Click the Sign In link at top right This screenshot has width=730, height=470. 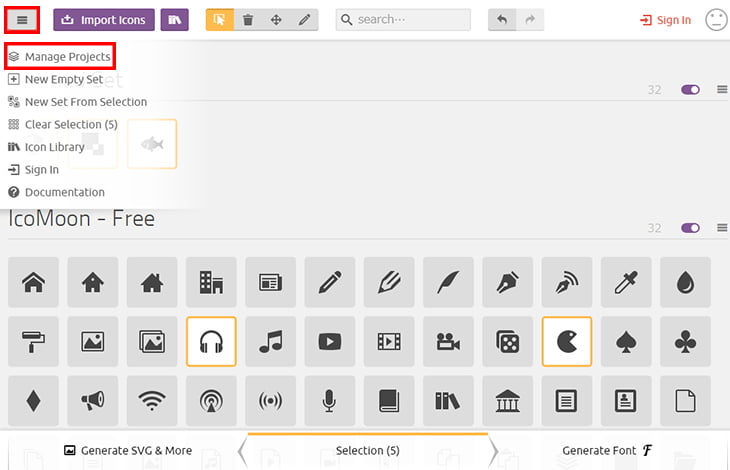pos(665,20)
